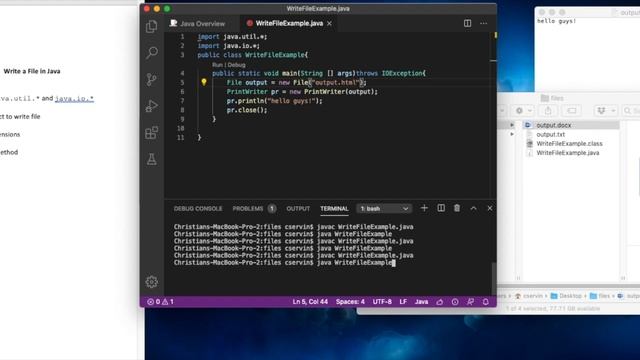This screenshot has width=640, height=360.
Task: Open the java.io.* link in the document
Action: pos(74,98)
